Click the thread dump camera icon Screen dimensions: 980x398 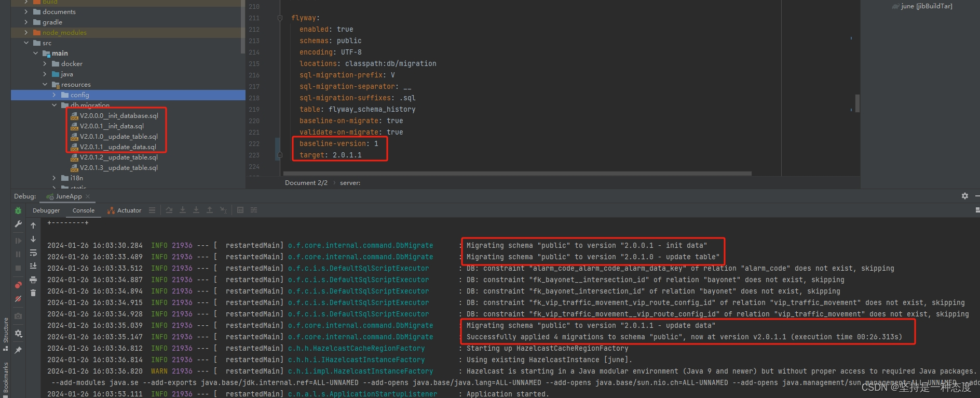[x=18, y=316]
